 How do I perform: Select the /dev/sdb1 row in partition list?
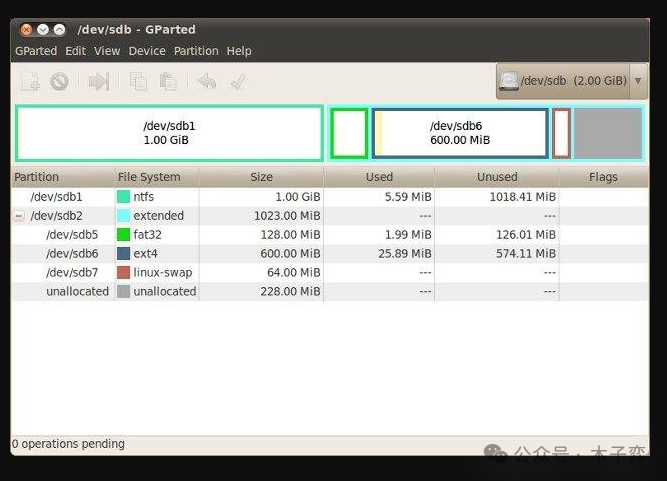pyautogui.click(x=330, y=196)
